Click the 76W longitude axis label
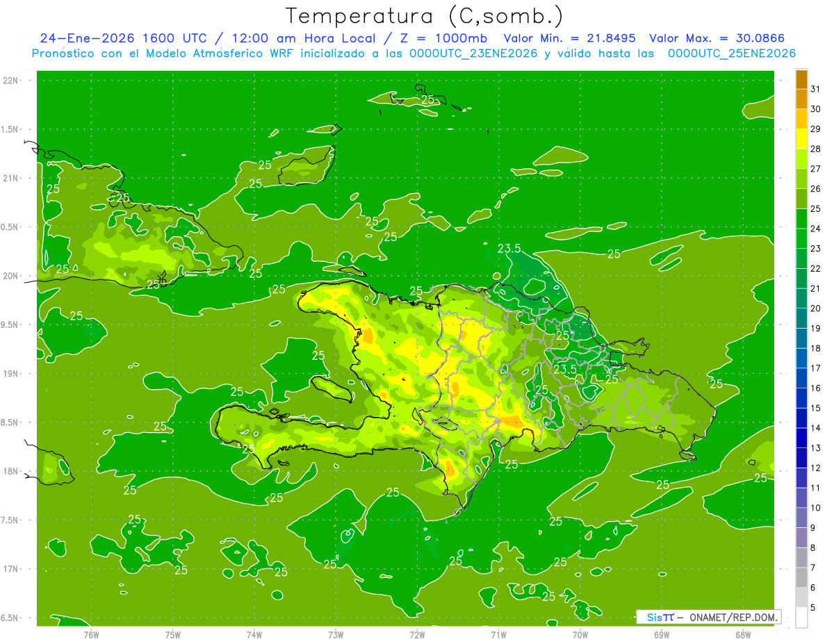Image resolution: width=834 pixels, height=644 pixels. point(91,634)
